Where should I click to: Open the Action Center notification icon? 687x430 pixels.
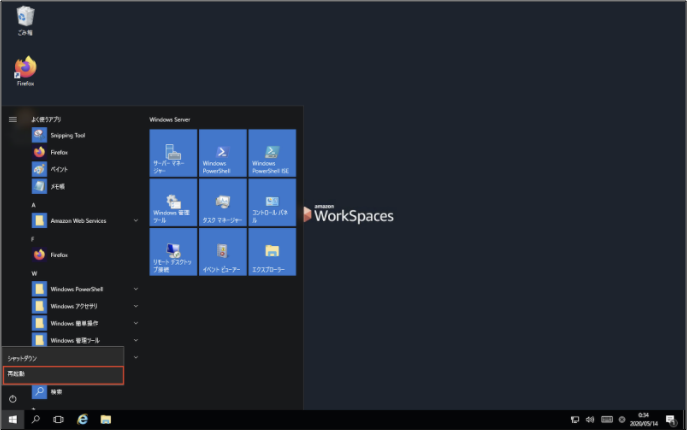click(670, 420)
